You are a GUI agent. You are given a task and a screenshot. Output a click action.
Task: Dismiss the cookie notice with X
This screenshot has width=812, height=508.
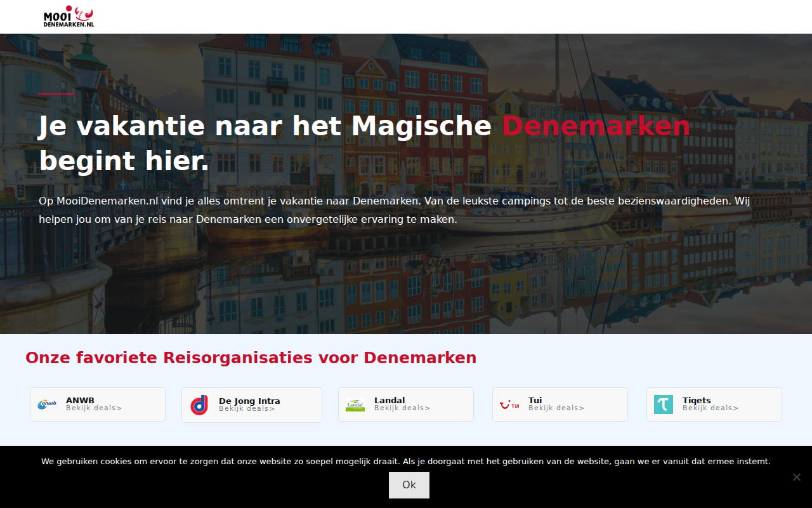pyautogui.click(x=796, y=477)
